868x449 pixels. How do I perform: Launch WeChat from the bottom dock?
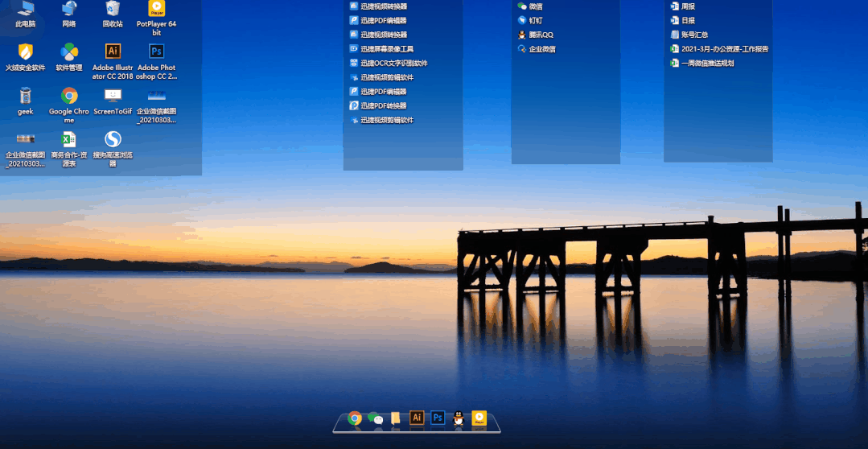375,418
